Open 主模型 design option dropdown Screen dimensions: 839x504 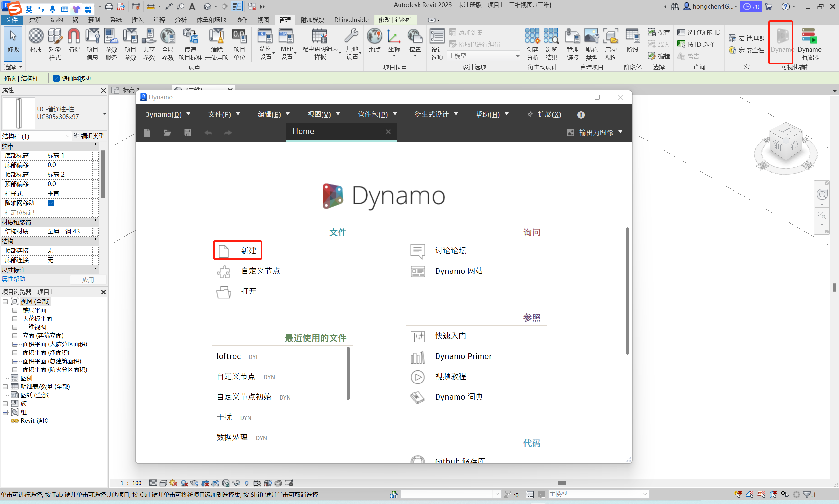click(x=483, y=56)
